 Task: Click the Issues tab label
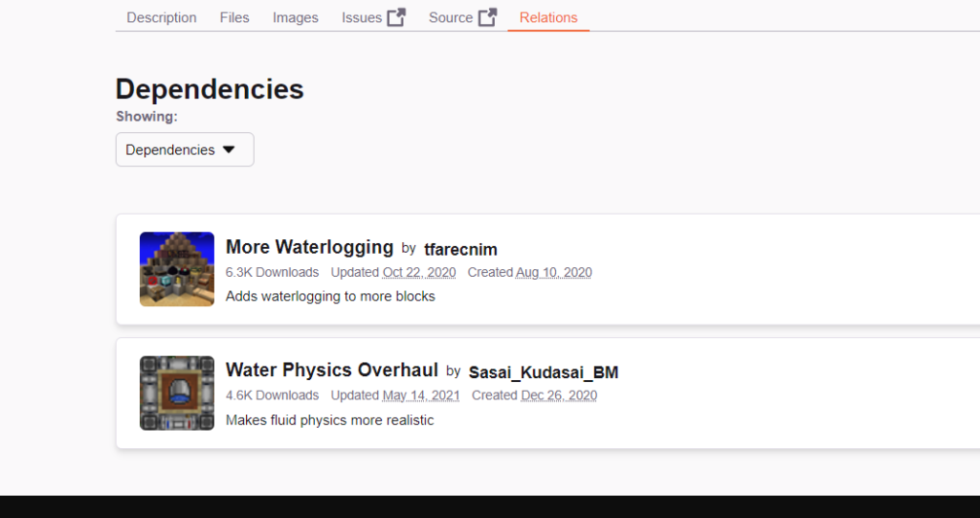click(x=362, y=17)
